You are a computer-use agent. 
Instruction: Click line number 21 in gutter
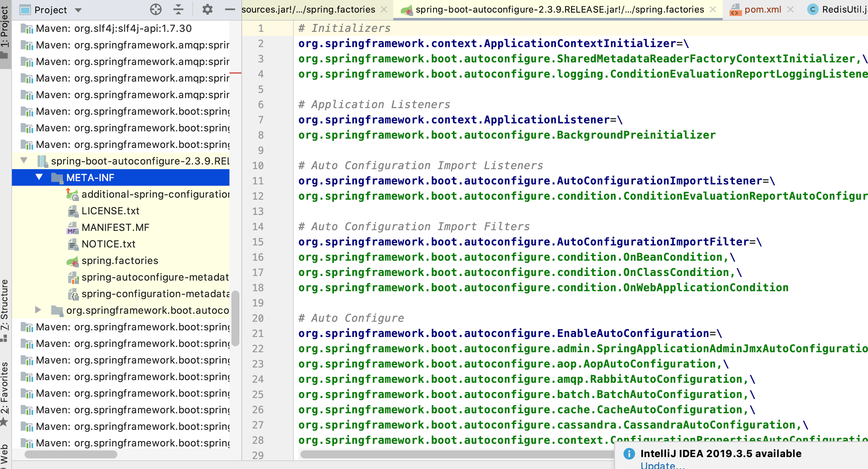[258, 333]
